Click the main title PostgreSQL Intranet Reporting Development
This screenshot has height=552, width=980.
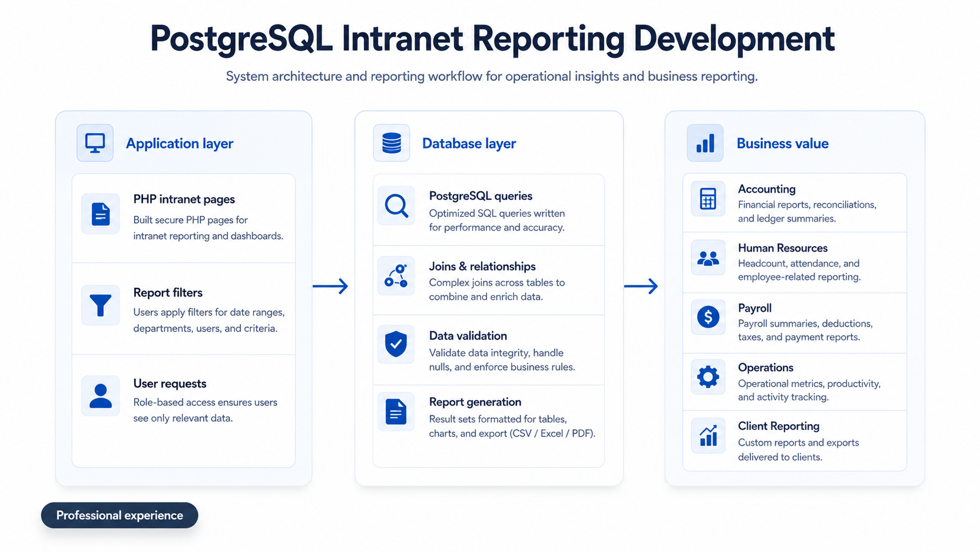click(492, 39)
